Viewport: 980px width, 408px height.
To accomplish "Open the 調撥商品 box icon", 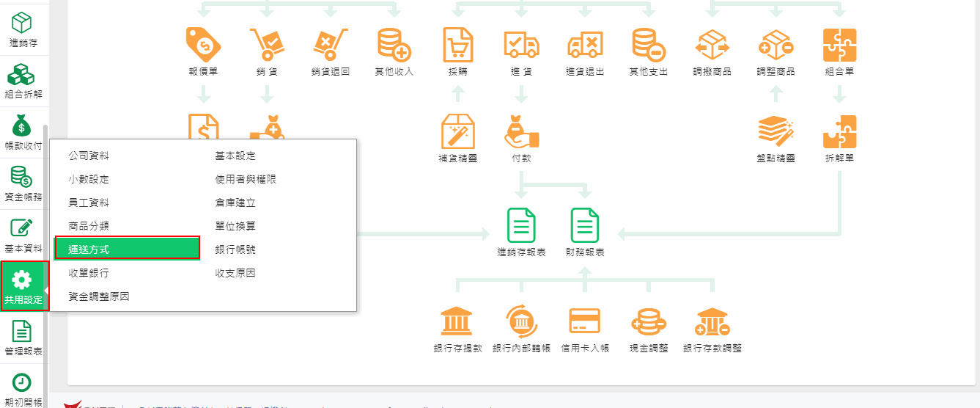I will click(x=712, y=45).
